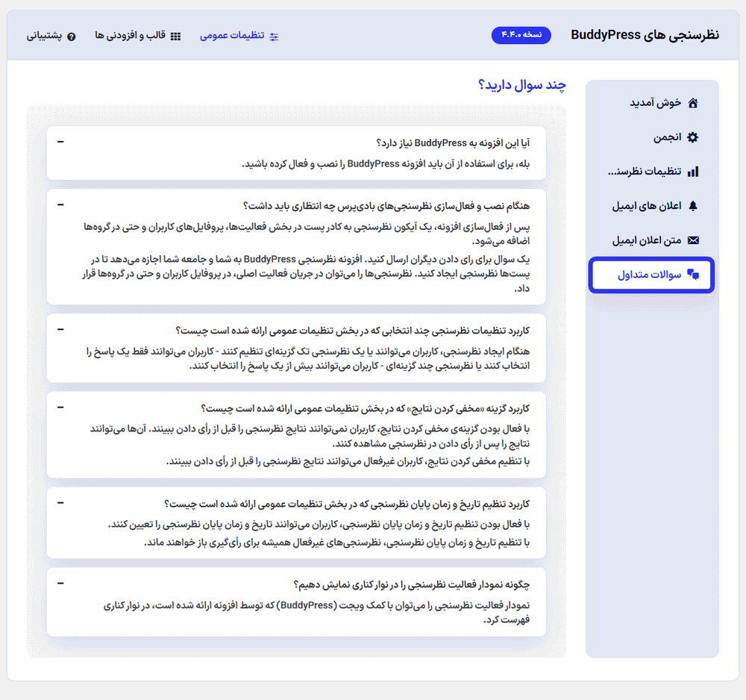Viewport: 746px width, 700px height.
Task: Click the home icon beside خوش آمدید
Action: pyautogui.click(x=693, y=103)
